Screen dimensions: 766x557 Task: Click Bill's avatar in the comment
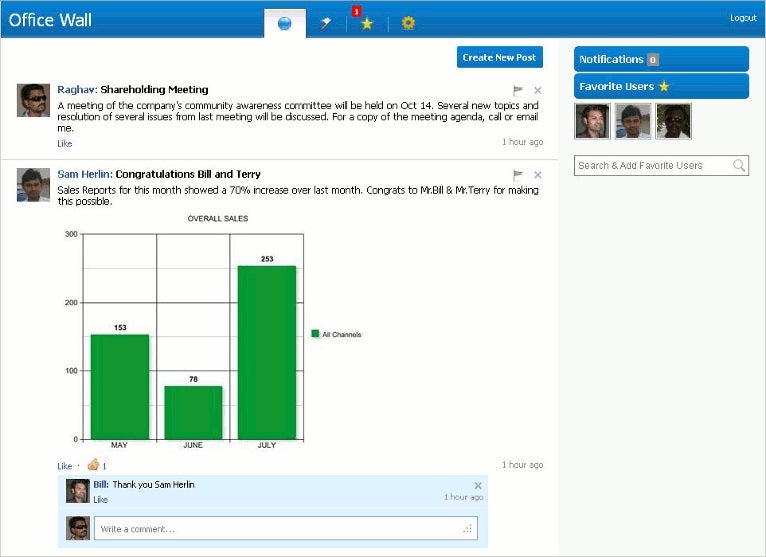[x=78, y=491]
